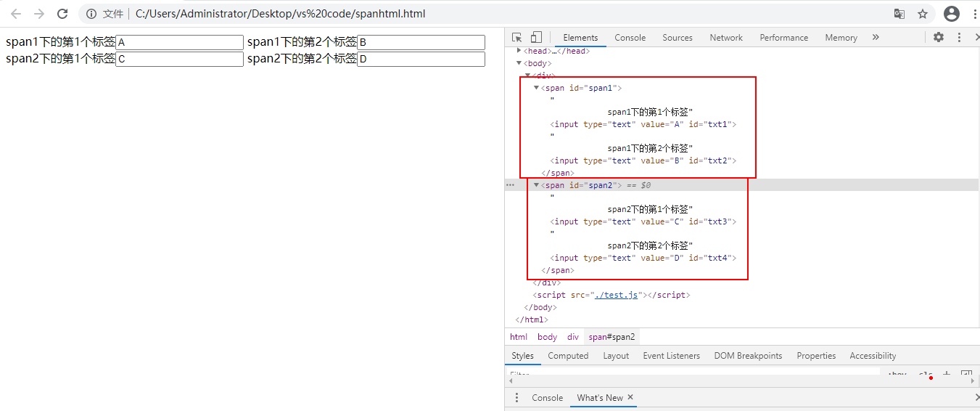Switch to the Elements tab

(x=580, y=38)
